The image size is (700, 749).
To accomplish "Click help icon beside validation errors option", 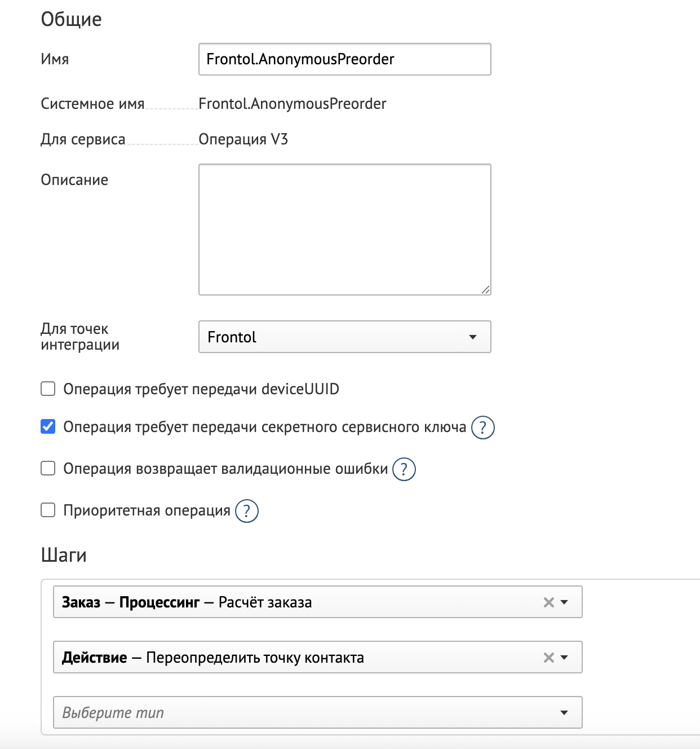I will (x=404, y=469).
